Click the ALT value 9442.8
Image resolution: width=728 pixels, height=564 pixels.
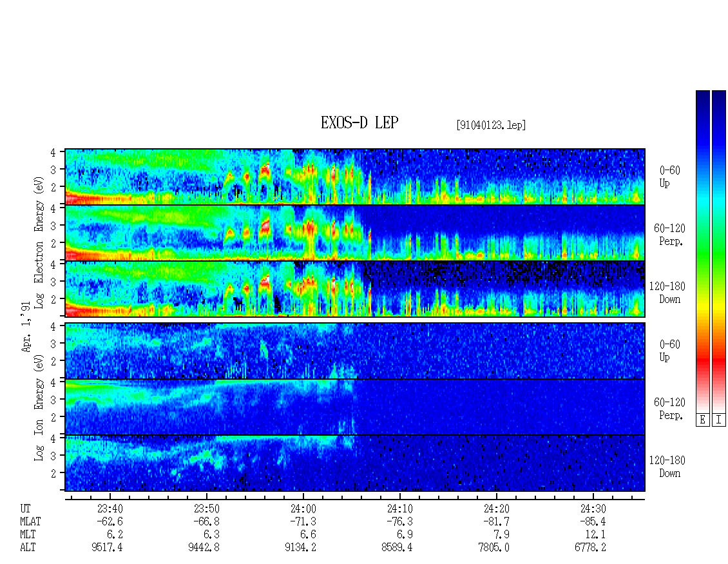click(x=204, y=547)
